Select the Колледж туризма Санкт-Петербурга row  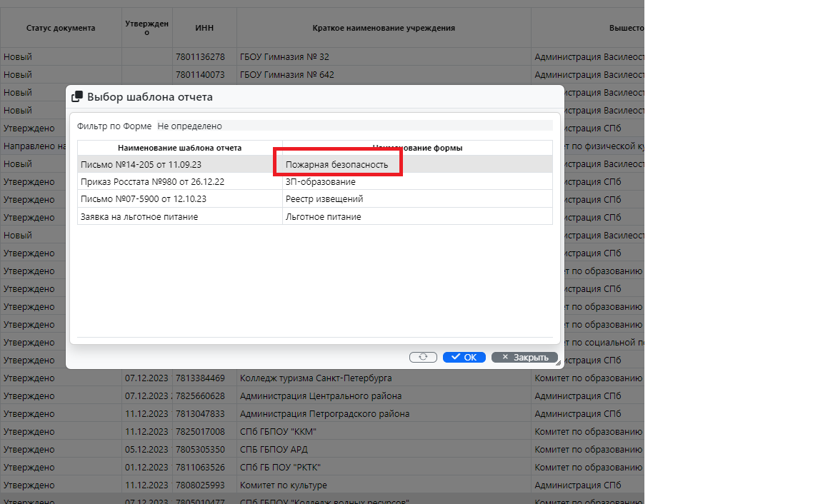click(315, 378)
